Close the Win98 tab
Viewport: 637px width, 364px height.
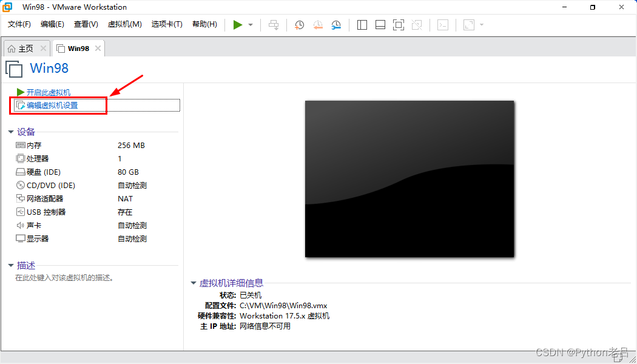98,49
